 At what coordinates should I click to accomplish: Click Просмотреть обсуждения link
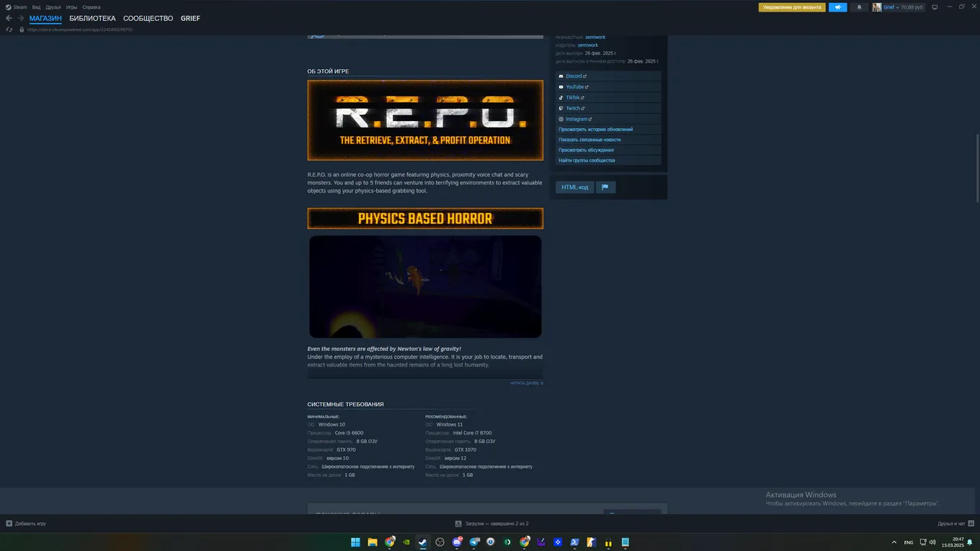pyautogui.click(x=609, y=151)
